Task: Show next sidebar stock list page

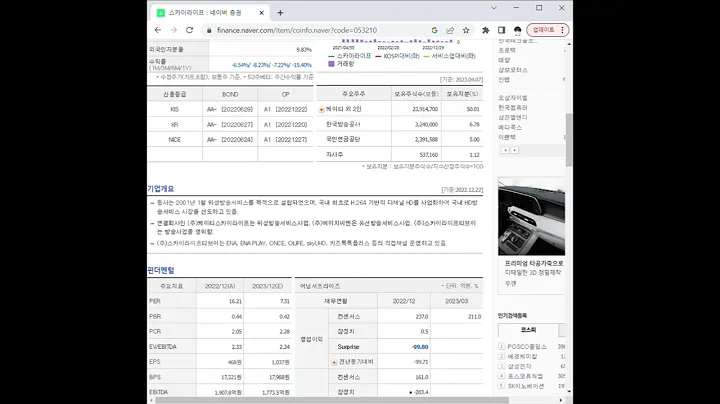Action: pyautogui.click(x=514, y=150)
